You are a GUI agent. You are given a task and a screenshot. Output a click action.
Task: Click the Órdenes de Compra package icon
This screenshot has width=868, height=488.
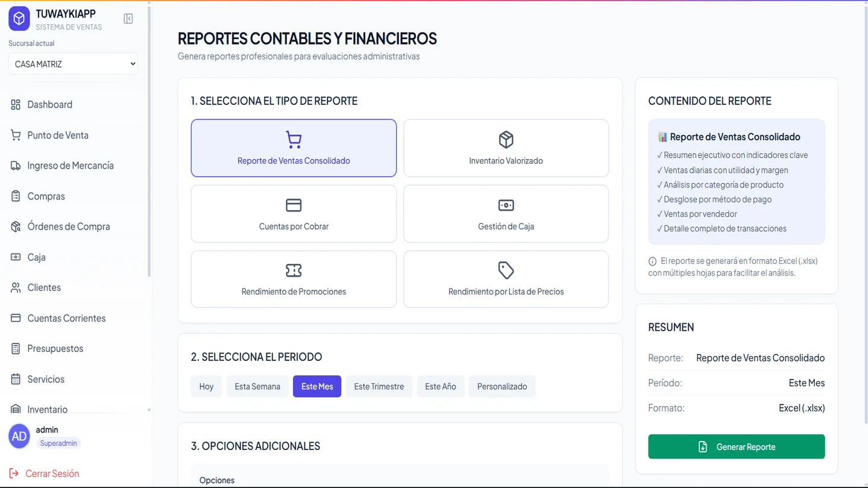pos(16,227)
